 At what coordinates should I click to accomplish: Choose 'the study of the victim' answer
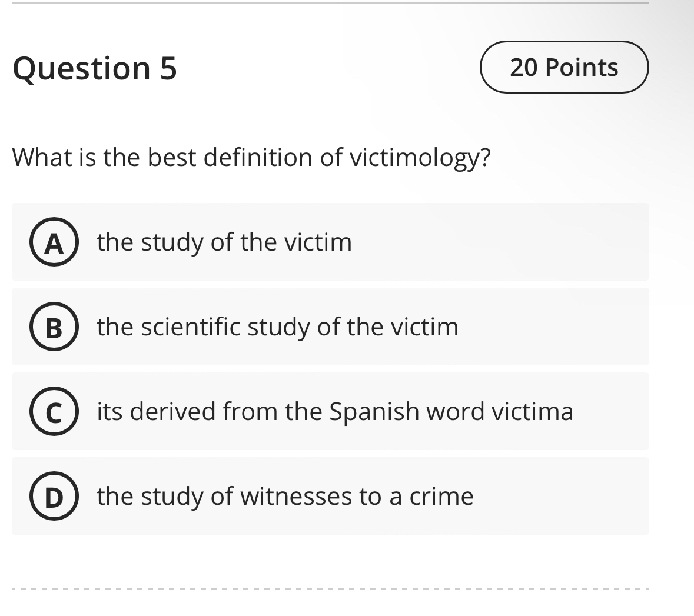tap(224, 242)
